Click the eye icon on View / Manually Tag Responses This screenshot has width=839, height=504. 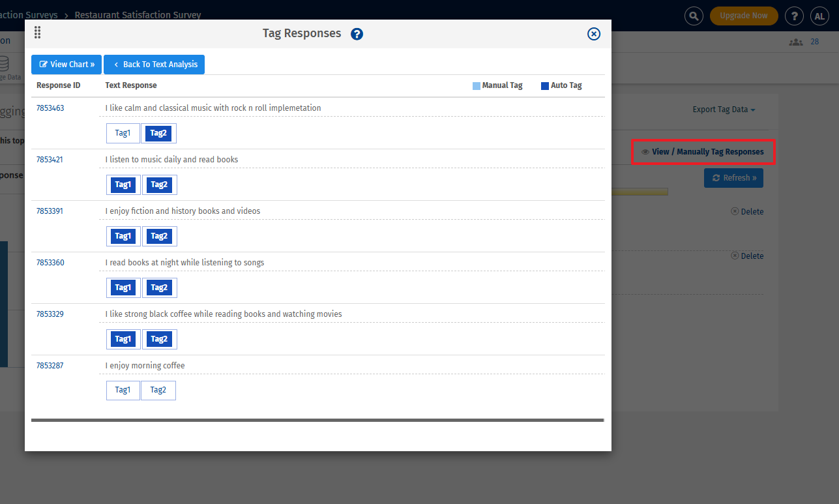[x=644, y=151]
